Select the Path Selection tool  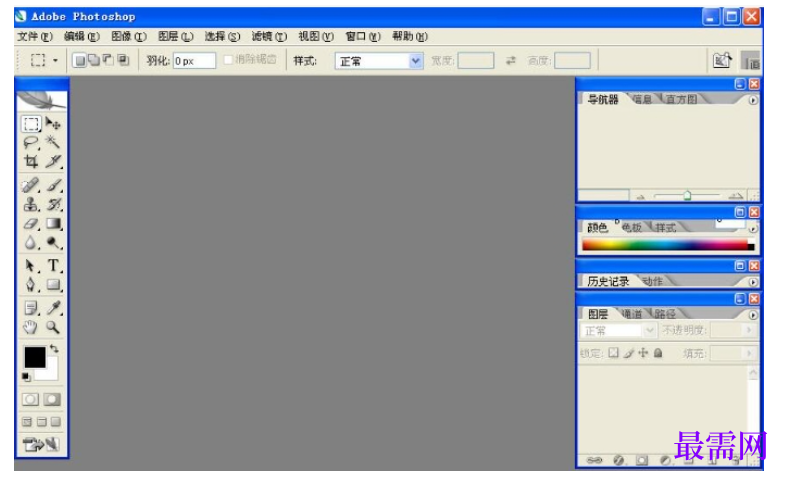[31, 266]
